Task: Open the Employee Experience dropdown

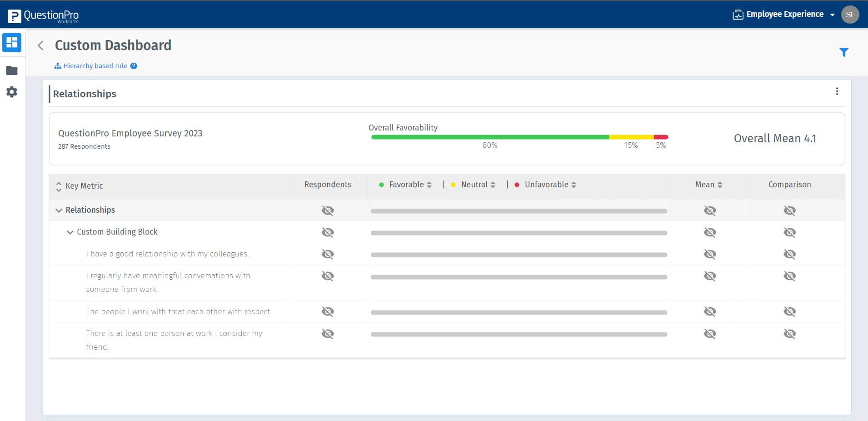Action: click(x=784, y=15)
